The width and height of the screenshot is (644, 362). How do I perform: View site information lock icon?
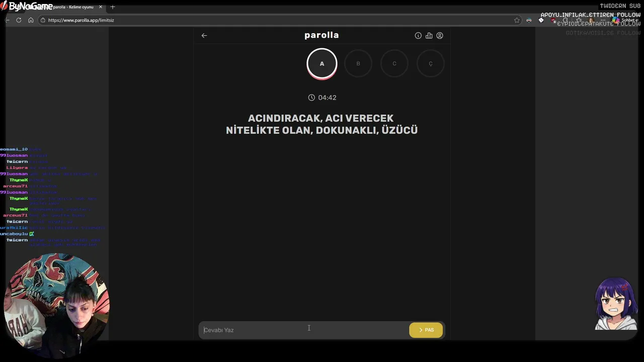(x=43, y=20)
